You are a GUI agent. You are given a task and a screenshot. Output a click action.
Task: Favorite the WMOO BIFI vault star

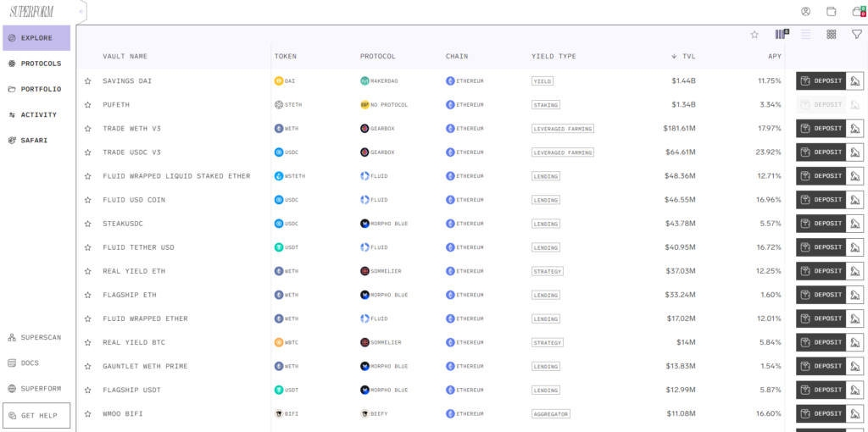coord(87,413)
